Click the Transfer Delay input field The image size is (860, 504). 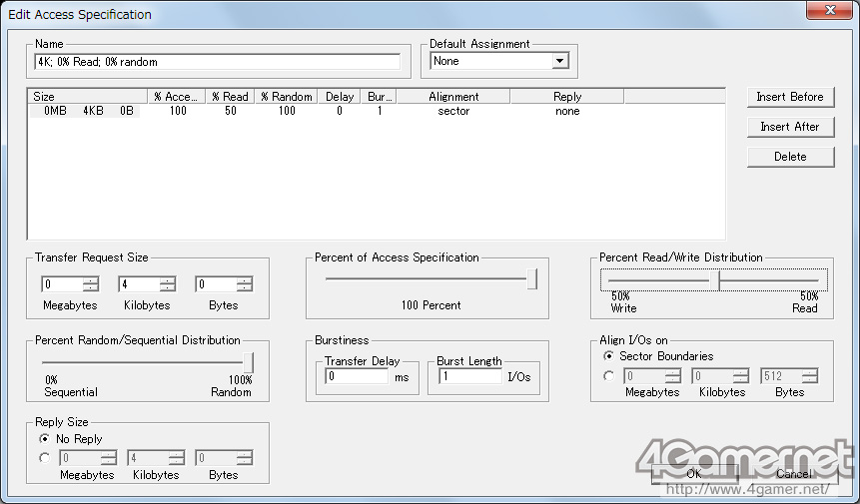pyautogui.click(x=357, y=377)
